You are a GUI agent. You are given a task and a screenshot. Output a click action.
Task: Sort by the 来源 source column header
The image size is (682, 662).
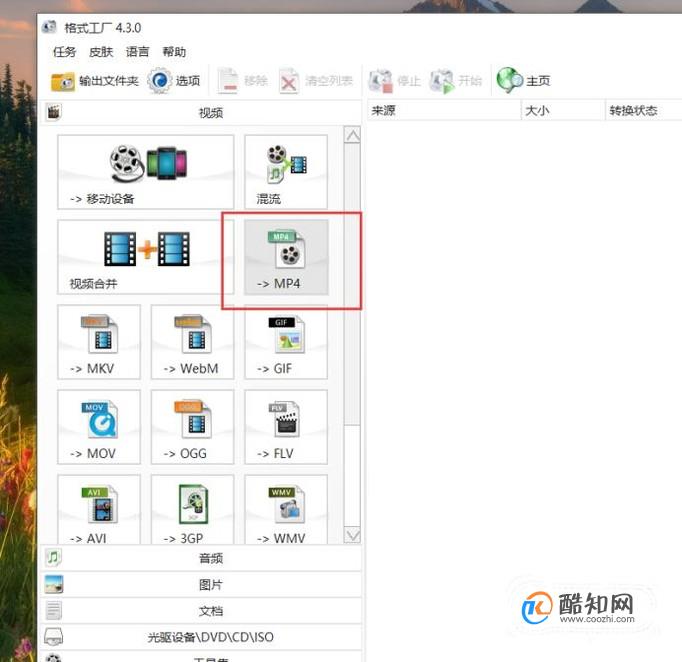[x=444, y=110]
